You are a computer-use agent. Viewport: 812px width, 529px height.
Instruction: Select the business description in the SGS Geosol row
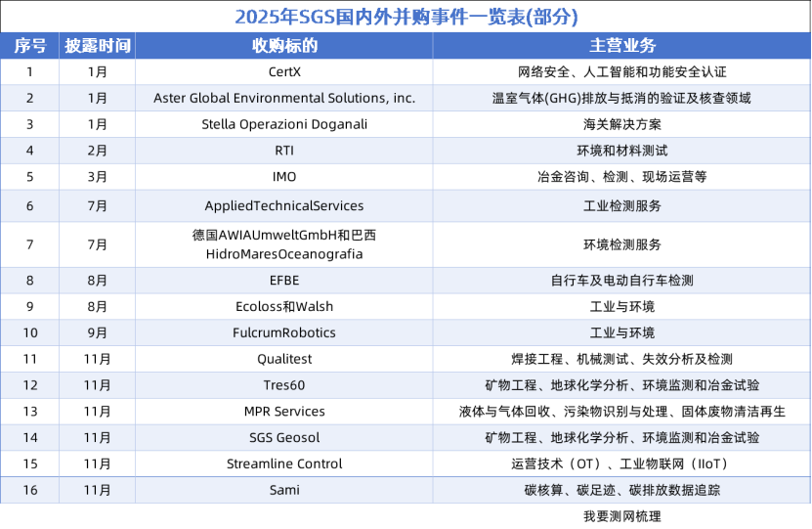point(621,438)
